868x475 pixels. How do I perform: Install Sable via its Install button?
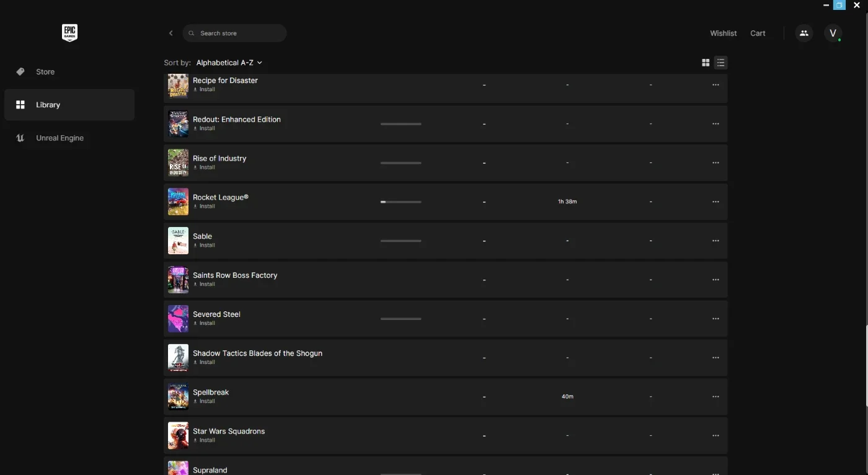tap(204, 246)
